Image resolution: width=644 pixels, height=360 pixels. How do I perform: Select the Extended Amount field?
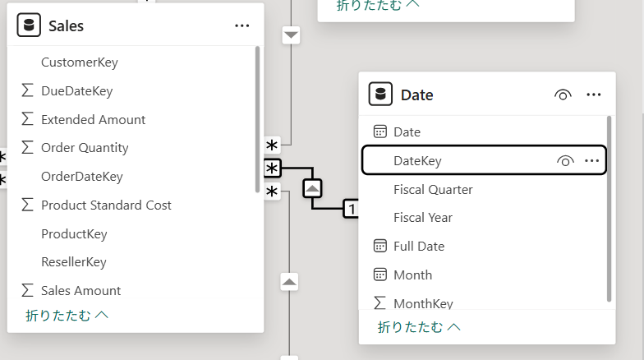(x=94, y=120)
